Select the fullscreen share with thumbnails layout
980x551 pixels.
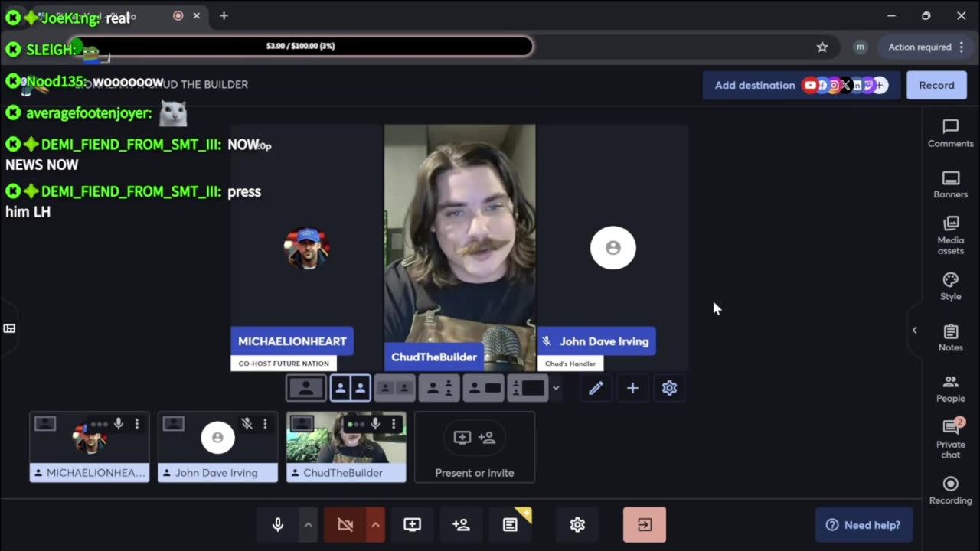coord(528,388)
